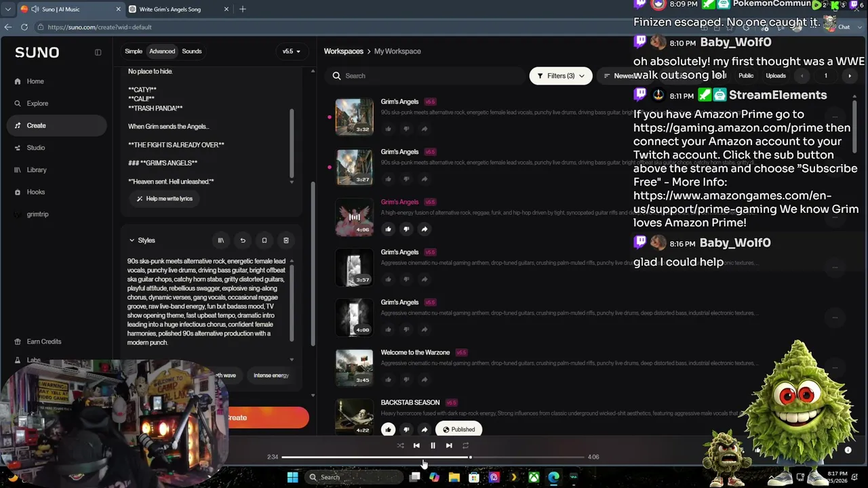Share the currently playing 4:06 Grim's Angels song
The image size is (868, 488).
click(x=425, y=229)
